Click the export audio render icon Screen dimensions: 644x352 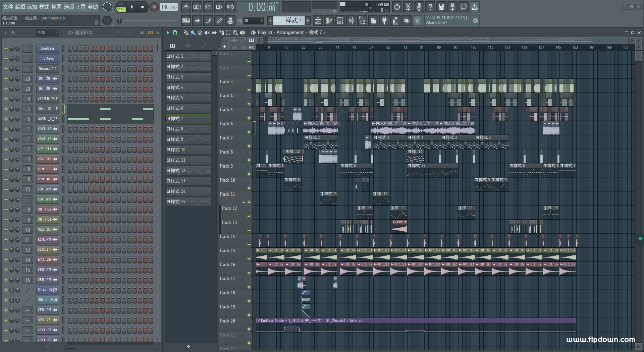tap(452, 7)
